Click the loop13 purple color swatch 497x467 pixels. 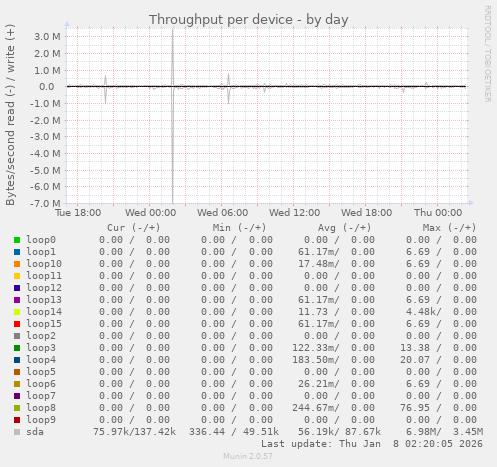click(17, 300)
